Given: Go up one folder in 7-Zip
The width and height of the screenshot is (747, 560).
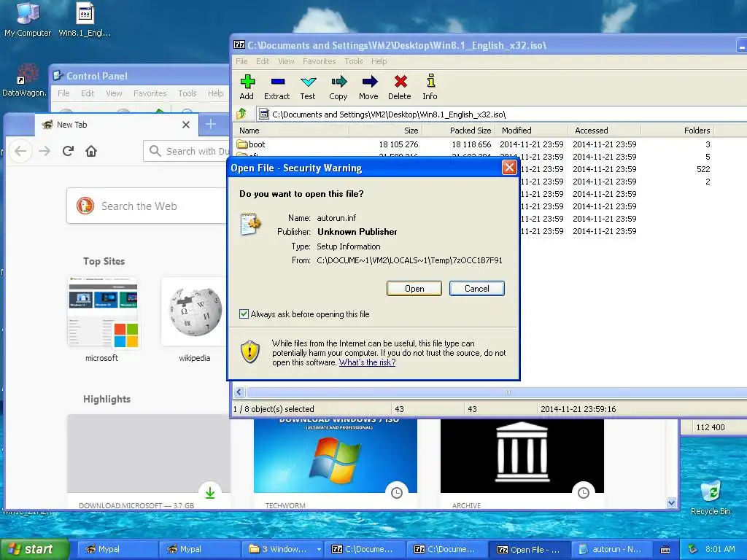Looking at the screenshot, I should pos(241,114).
